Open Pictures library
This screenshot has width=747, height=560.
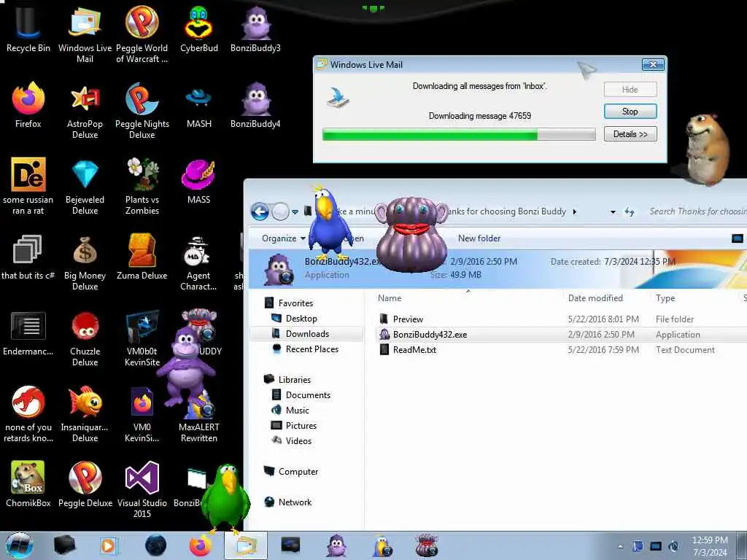(301, 425)
